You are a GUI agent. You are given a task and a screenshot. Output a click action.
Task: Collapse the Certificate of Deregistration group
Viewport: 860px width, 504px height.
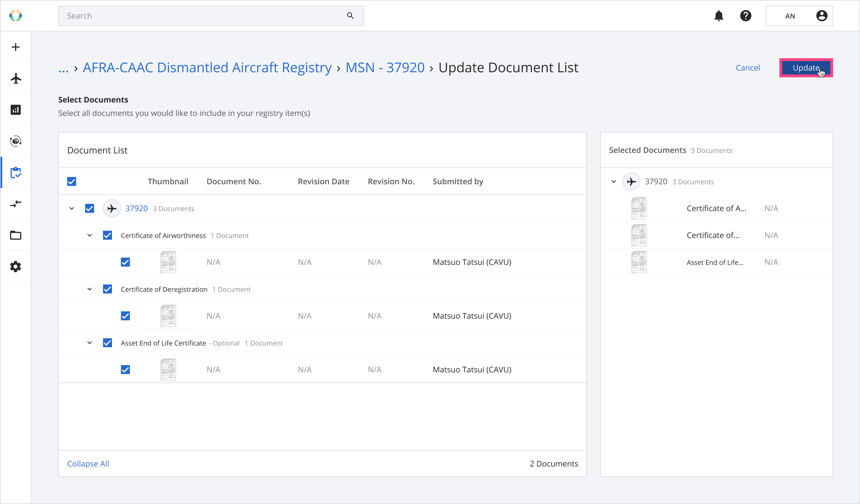[x=90, y=289]
